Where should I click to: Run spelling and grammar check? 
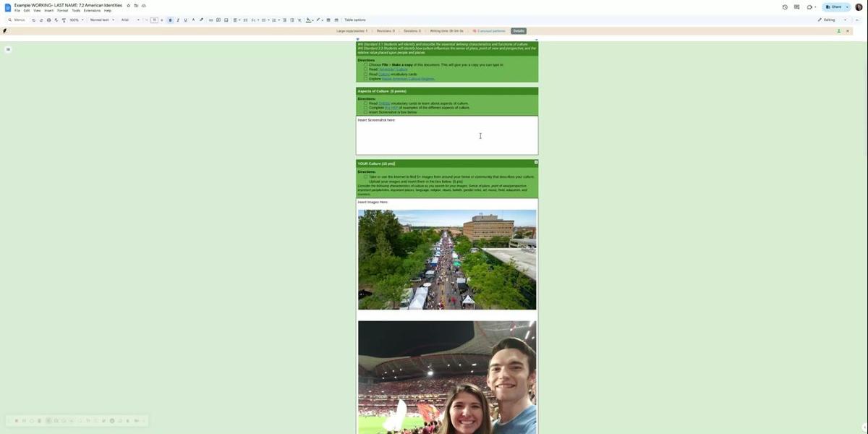(56, 20)
